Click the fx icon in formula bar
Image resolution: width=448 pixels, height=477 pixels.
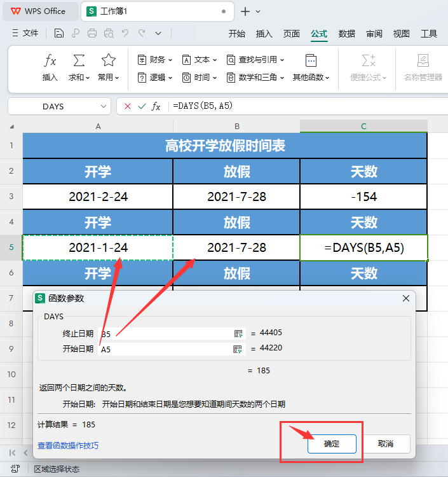pyautogui.click(x=156, y=106)
